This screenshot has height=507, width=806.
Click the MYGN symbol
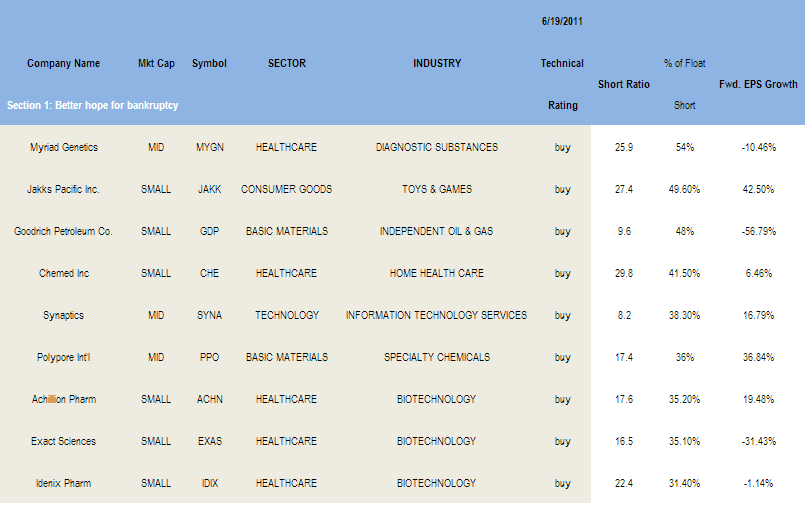(210, 147)
